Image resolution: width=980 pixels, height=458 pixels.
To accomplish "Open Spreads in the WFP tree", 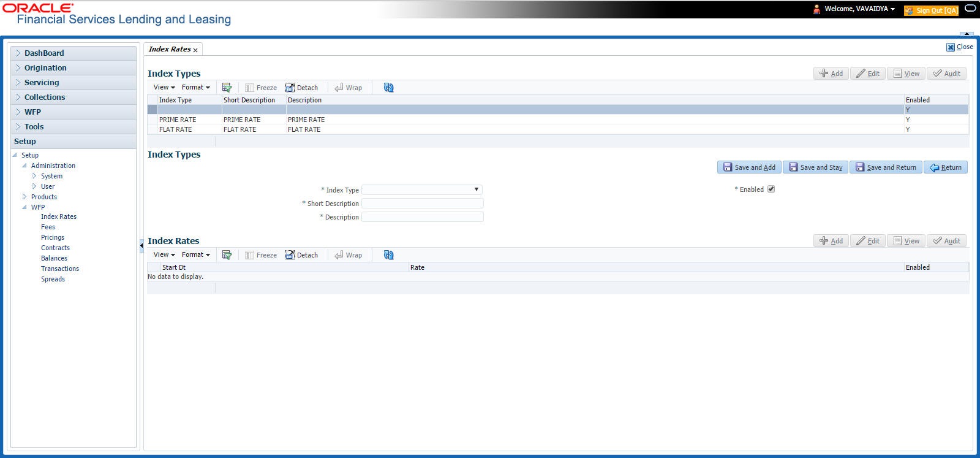I will [53, 279].
